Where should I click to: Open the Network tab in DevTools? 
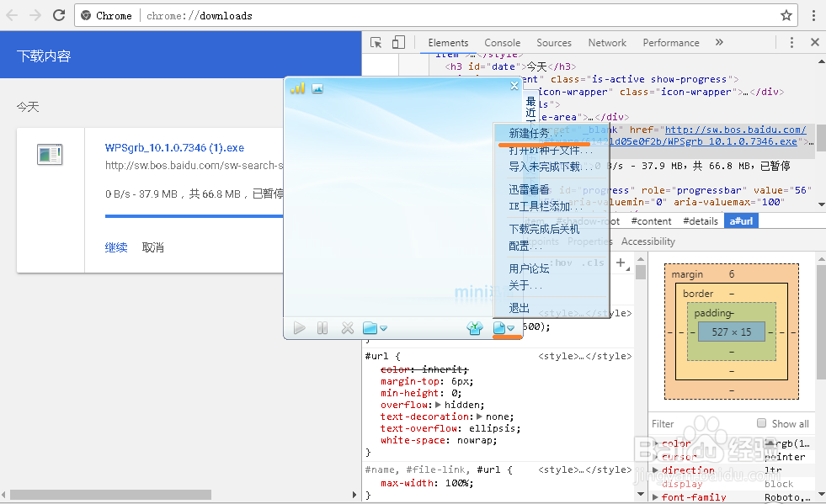click(x=607, y=43)
